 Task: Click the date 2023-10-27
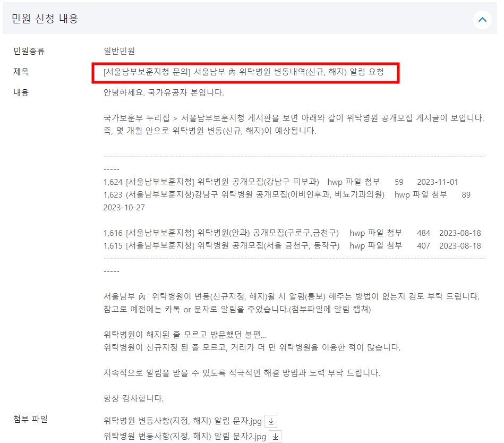(124, 208)
